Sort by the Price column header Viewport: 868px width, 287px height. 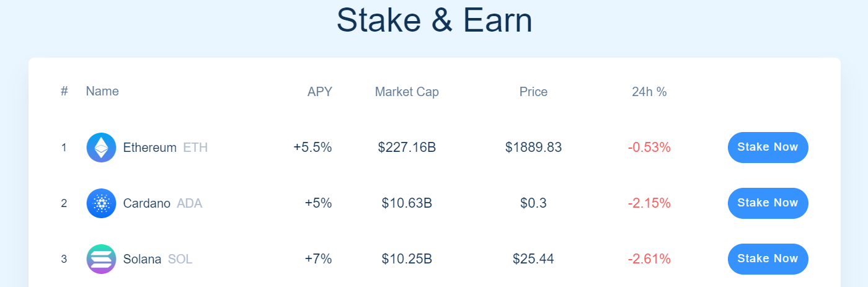coord(533,92)
